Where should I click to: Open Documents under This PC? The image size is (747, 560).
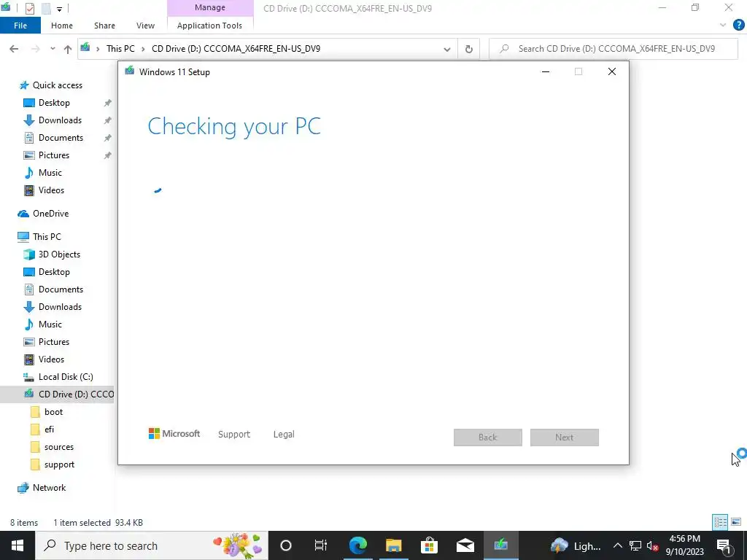[x=61, y=289]
